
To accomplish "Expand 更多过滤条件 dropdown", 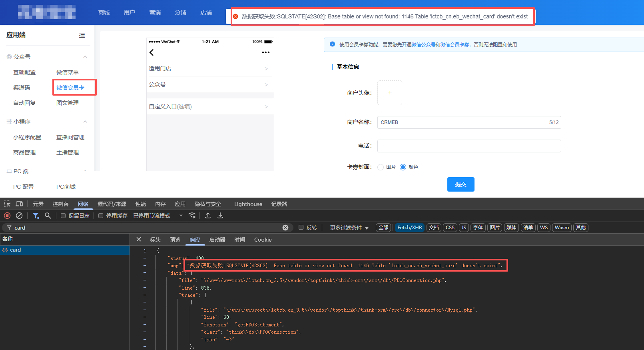I will tap(349, 228).
